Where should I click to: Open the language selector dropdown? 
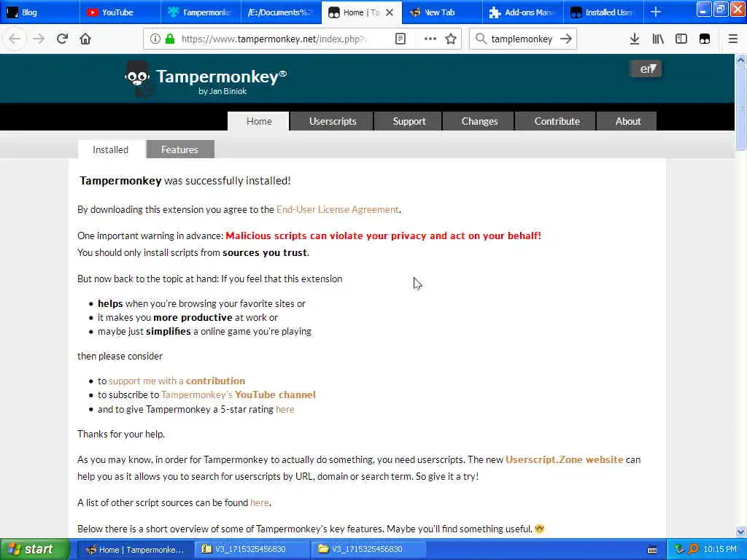point(646,69)
